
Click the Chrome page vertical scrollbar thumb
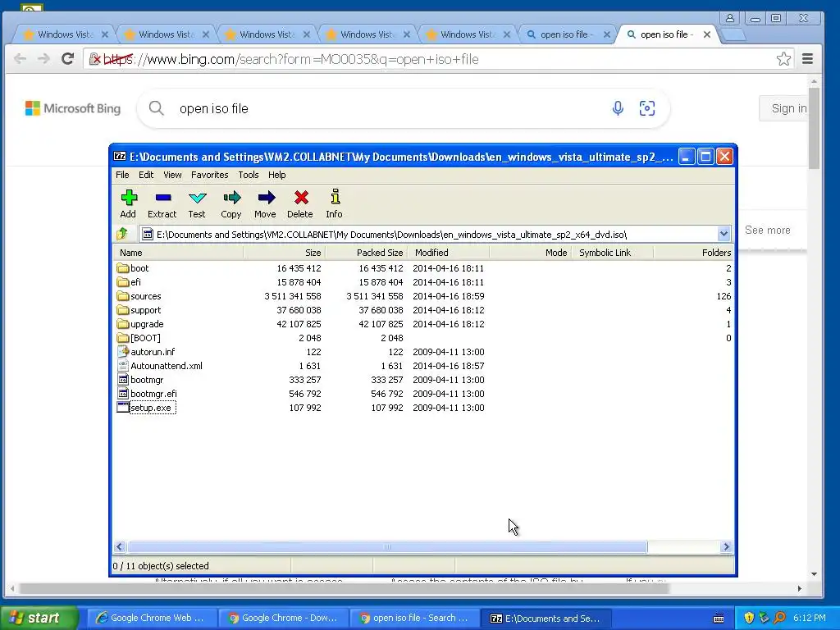(x=814, y=127)
